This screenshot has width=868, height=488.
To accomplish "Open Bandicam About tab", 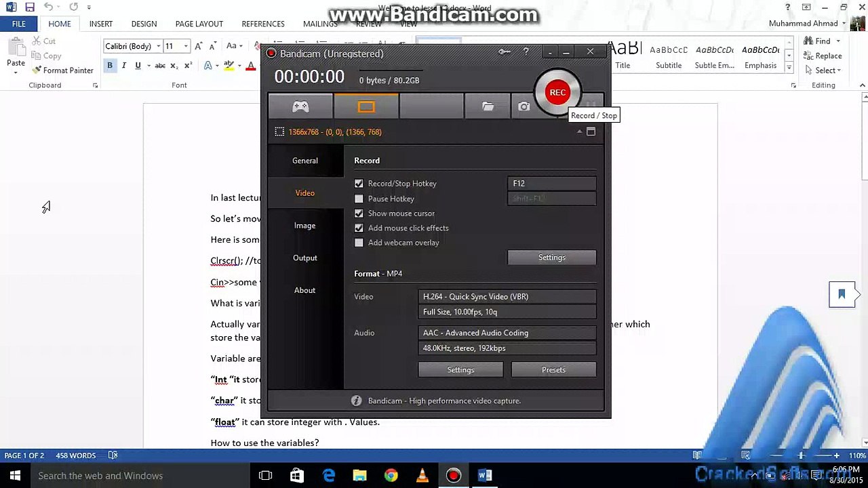I will pyautogui.click(x=305, y=291).
